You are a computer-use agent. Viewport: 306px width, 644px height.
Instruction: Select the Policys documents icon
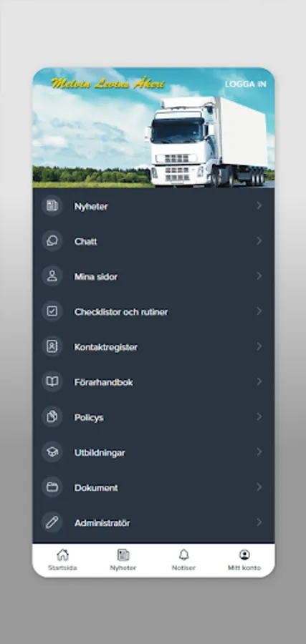tap(52, 417)
